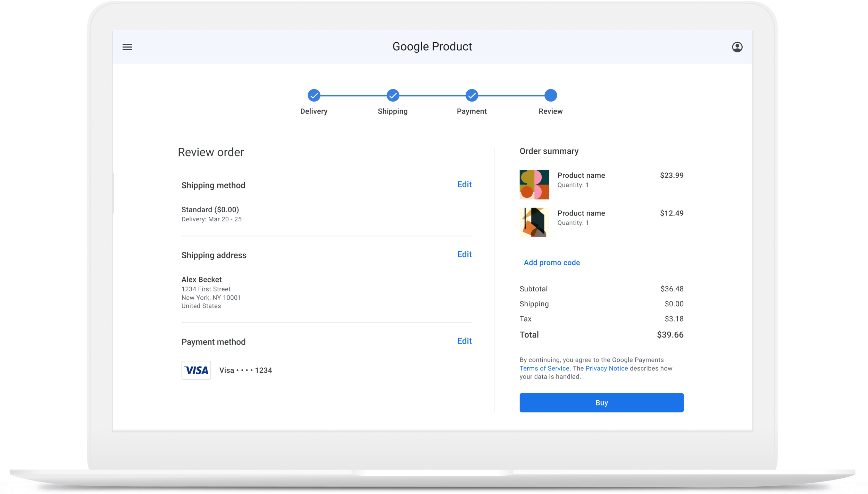Open the Terms of Service link
868x494 pixels.
[x=544, y=368]
